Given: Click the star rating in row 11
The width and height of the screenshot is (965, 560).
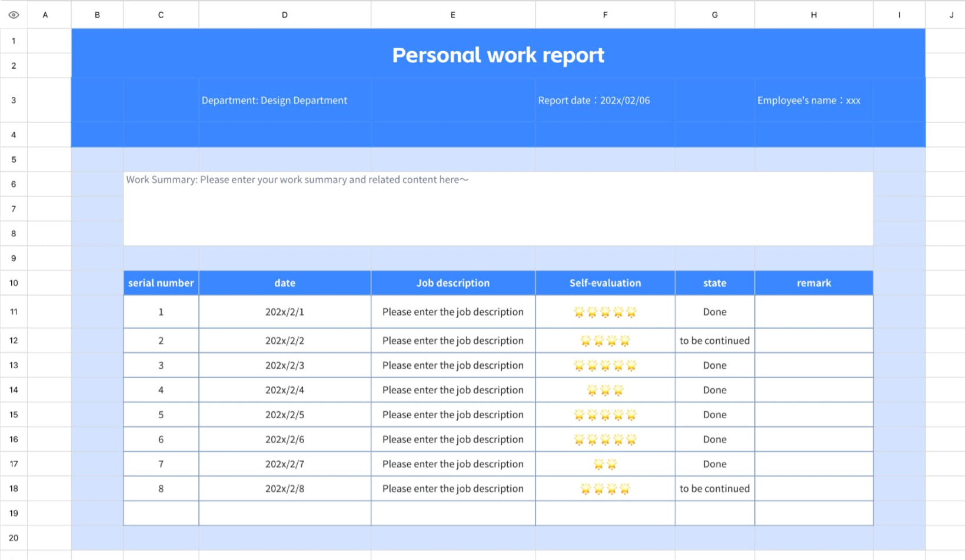Looking at the screenshot, I should click(x=605, y=312).
